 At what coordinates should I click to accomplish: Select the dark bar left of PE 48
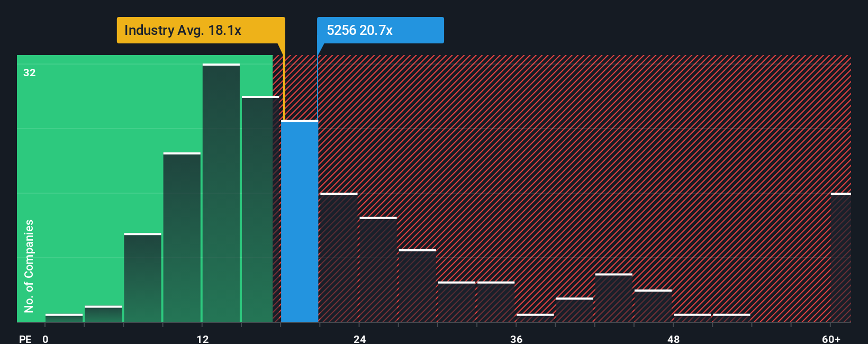pyautogui.click(x=653, y=306)
